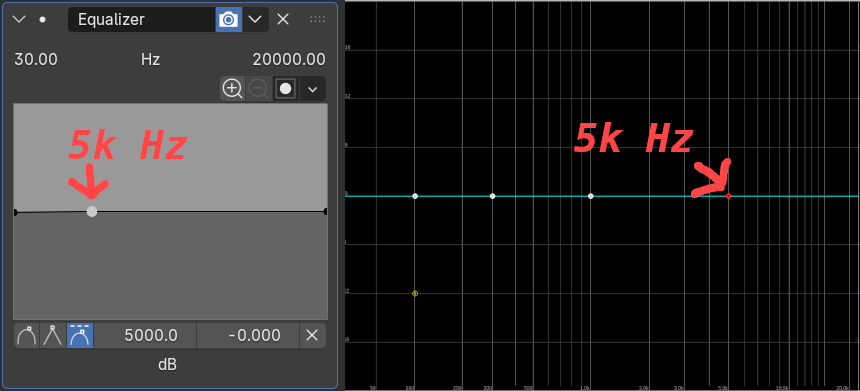Set the point handle type to vector
This screenshot has width=860, height=391.
(x=53, y=336)
